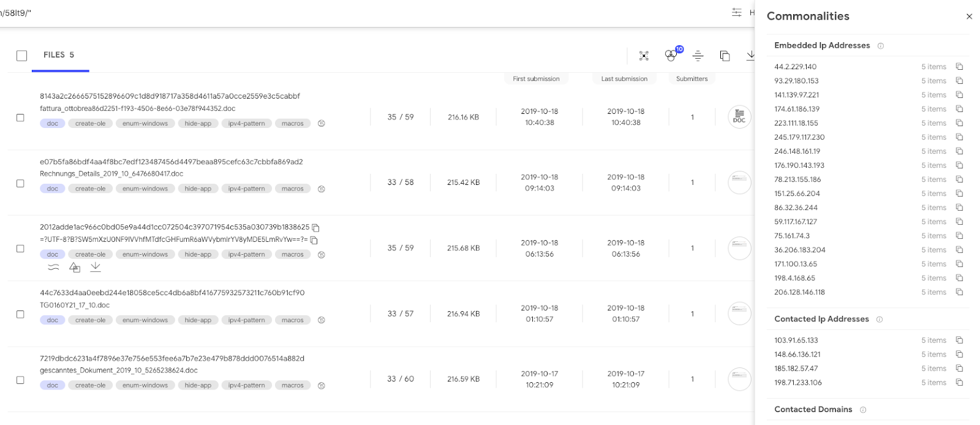Copy embedded IP 44.2.229.140
This screenshot has width=980, height=425.
(959, 67)
